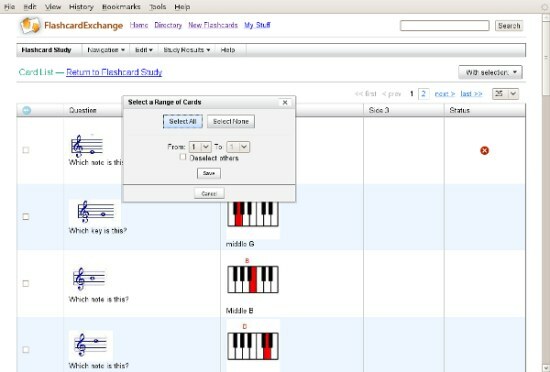Click the staff image above 'Which key is this?'

tap(95, 212)
